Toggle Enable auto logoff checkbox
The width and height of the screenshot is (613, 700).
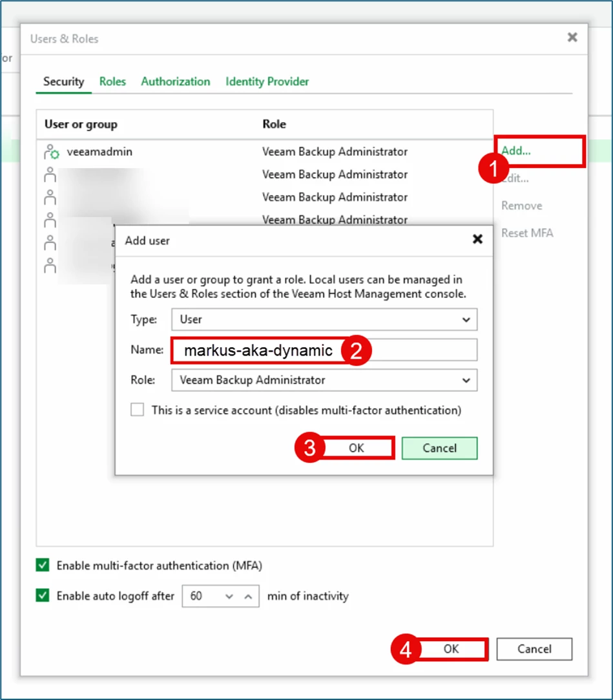click(43, 596)
